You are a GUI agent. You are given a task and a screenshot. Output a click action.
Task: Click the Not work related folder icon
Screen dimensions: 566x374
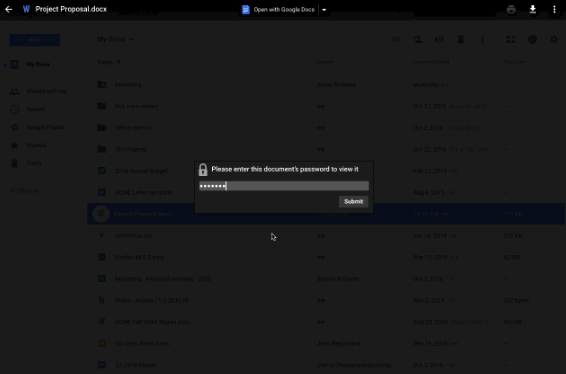point(102,106)
